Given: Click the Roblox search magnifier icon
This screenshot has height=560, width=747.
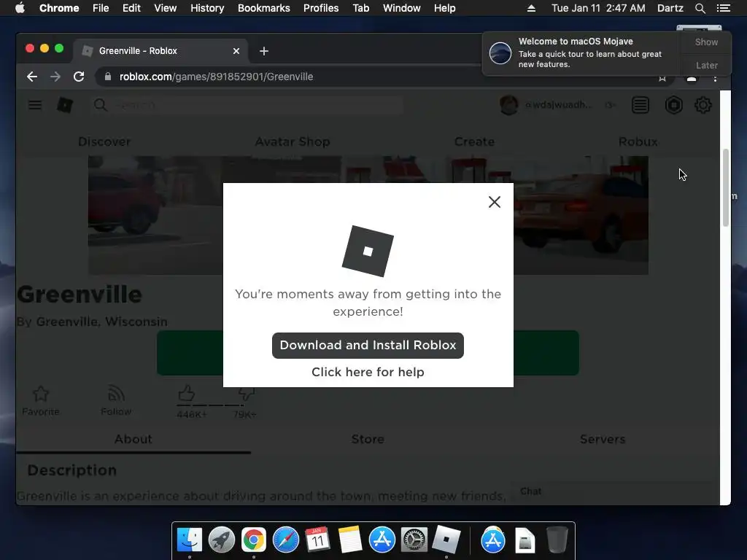Looking at the screenshot, I should (x=101, y=105).
